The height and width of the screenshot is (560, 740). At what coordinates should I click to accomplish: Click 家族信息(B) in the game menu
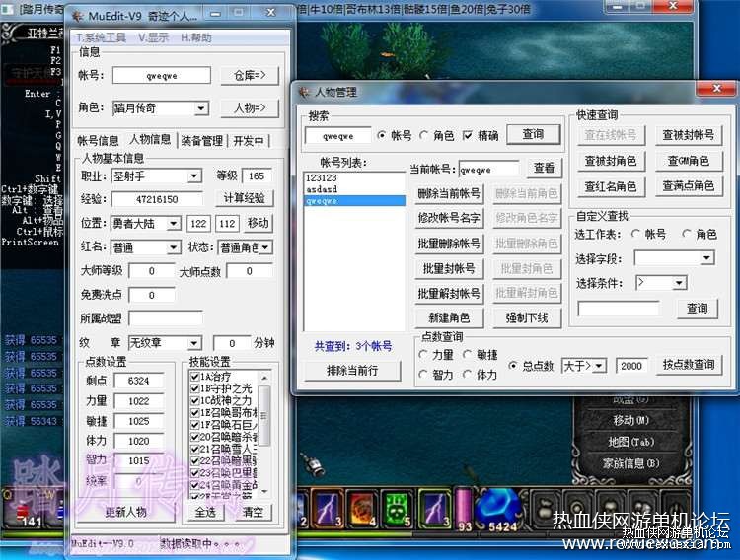(631, 463)
